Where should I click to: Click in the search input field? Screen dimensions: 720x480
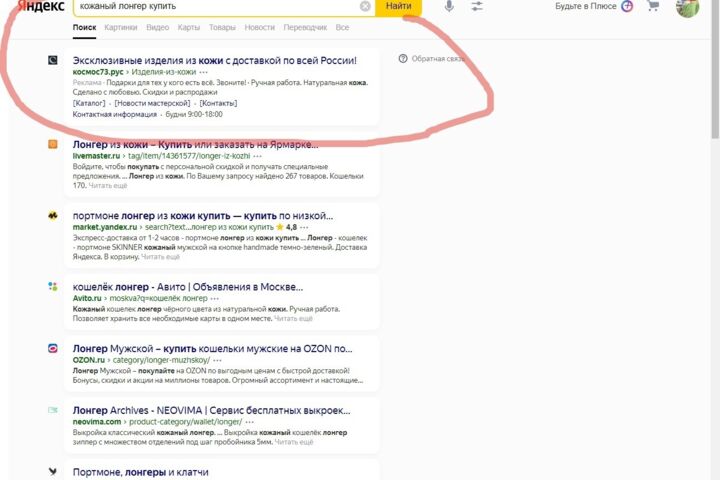[218, 6]
